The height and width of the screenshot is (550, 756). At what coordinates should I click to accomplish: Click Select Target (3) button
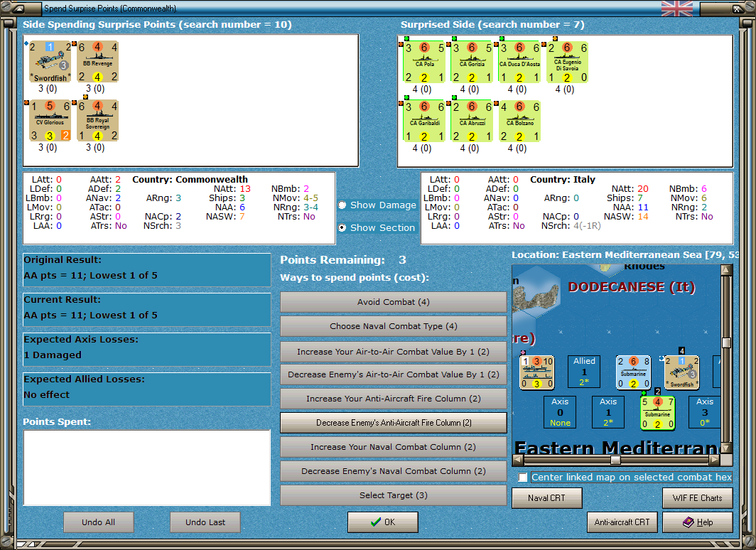(394, 495)
